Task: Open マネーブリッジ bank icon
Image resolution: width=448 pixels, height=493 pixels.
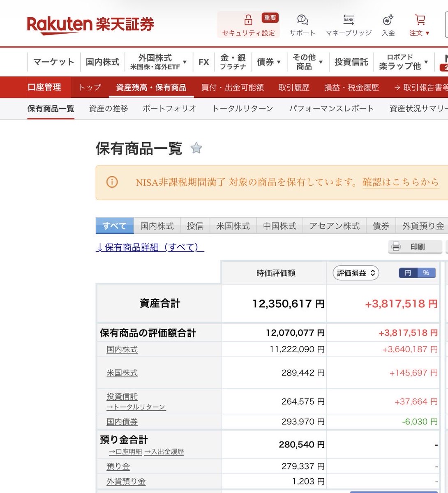Action: click(349, 19)
